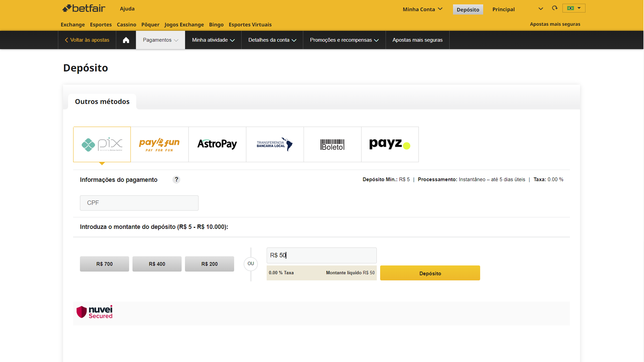Select the Payz payment method
This screenshot has width=644, height=362.
390,144
